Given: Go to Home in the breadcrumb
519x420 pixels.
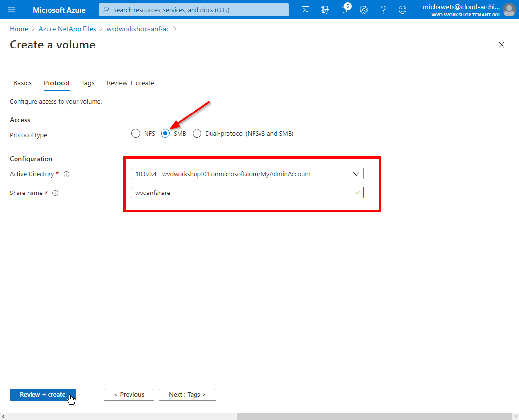Looking at the screenshot, I should (x=19, y=29).
